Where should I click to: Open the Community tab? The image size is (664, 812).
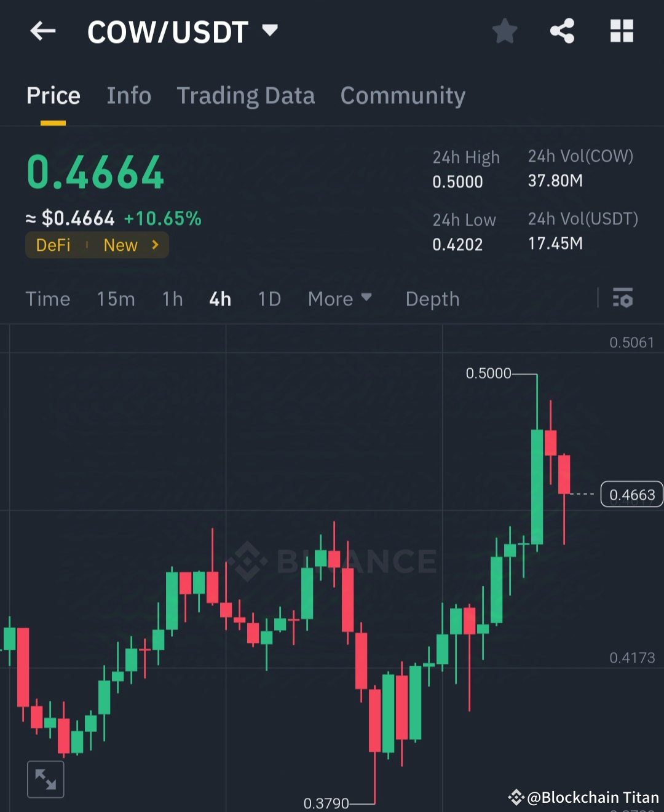point(403,95)
